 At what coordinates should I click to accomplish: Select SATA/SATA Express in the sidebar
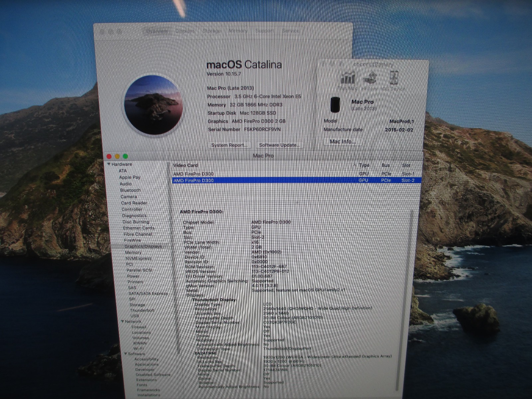point(148,293)
